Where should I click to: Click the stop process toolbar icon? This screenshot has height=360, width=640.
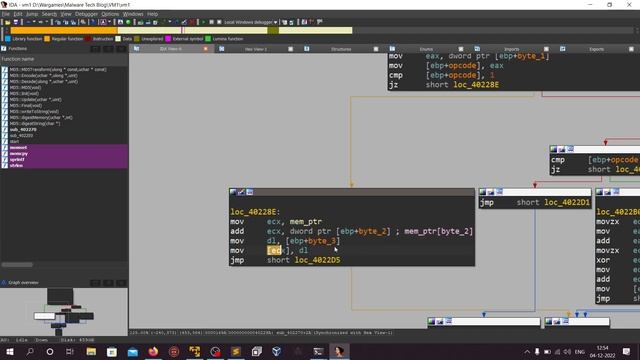(219, 22)
